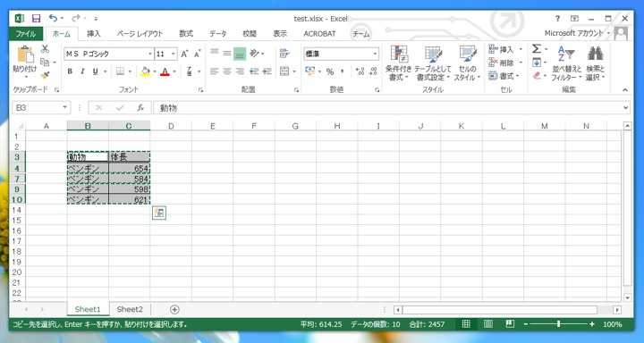644x343 pixels.
Task: Click 書式 format cells button
Action: tap(504, 76)
